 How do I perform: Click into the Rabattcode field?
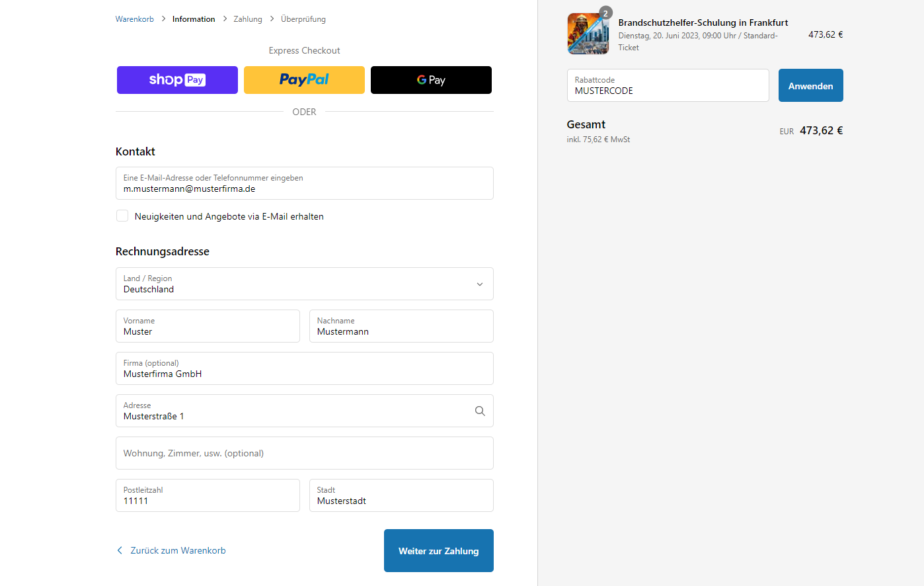click(668, 85)
